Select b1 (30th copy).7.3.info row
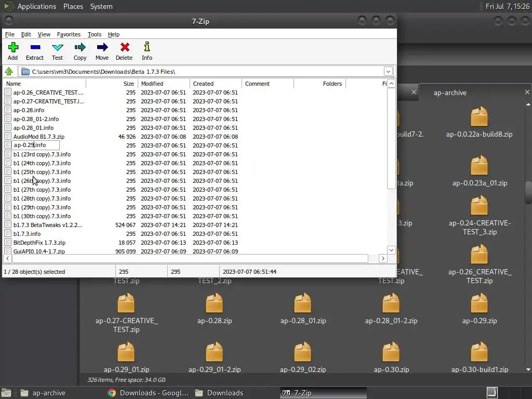 point(195,216)
